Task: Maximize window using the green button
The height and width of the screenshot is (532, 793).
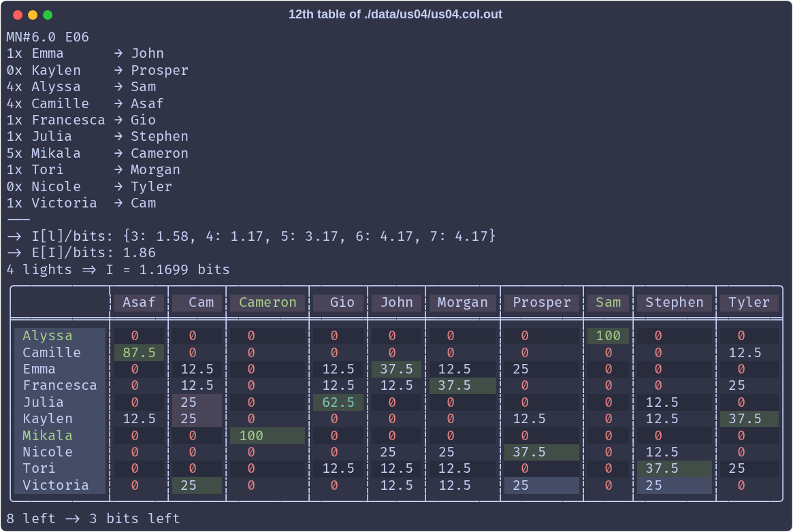Action: click(x=48, y=15)
